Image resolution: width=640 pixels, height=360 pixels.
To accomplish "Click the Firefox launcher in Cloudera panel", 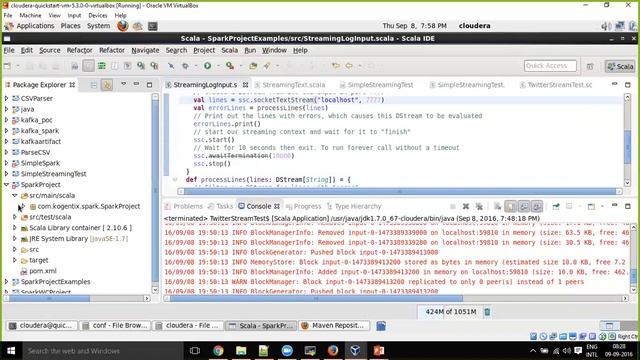I will click(122, 26).
